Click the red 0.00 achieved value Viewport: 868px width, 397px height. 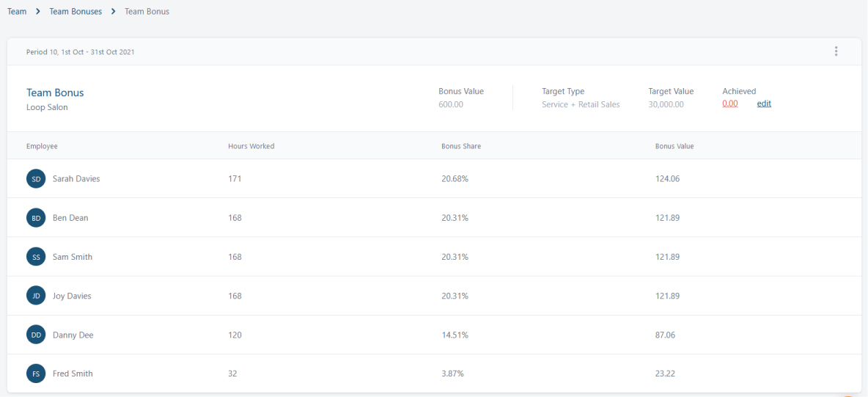(x=730, y=103)
